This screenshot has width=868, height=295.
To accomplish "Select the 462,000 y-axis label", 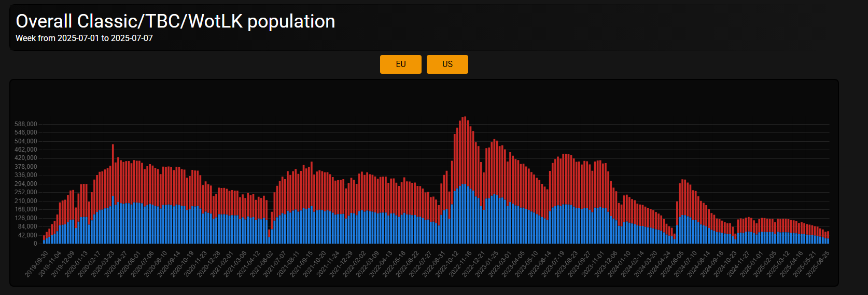I will tap(26, 150).
